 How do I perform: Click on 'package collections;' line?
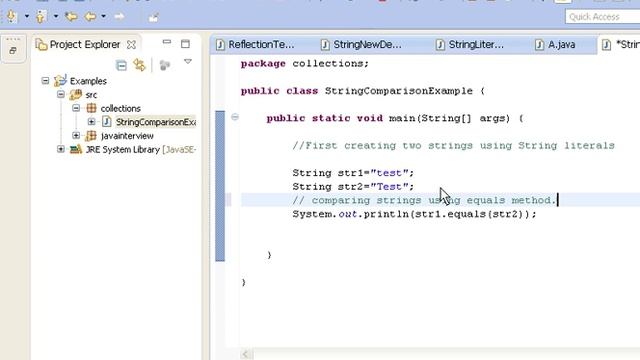coord(304,64)
